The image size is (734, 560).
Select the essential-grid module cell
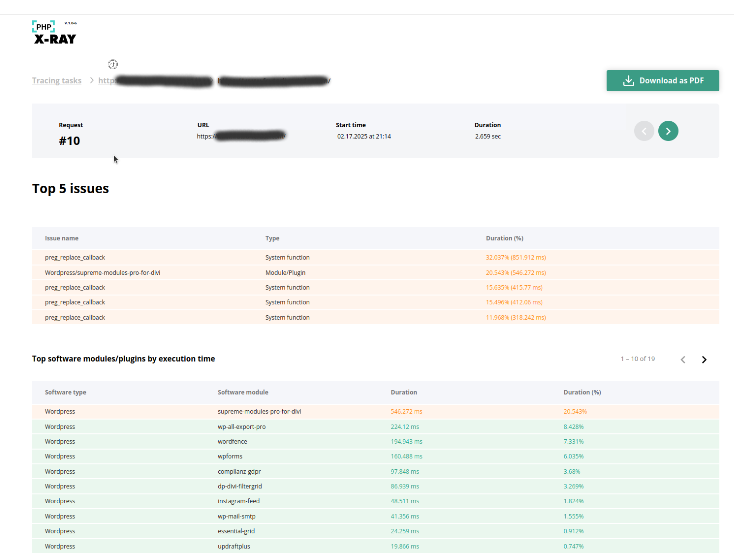[236, 531]
